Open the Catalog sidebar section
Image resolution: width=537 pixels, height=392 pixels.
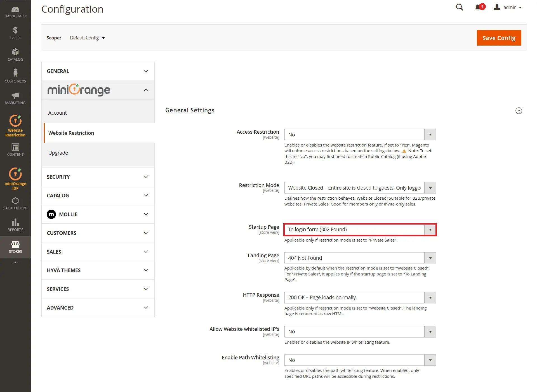[x=15, y=54]
